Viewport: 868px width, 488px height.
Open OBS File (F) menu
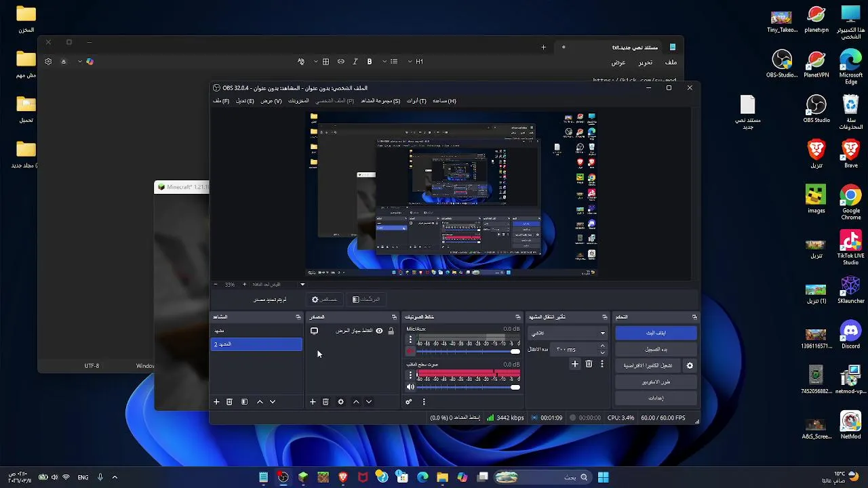click(x=221, y=101)
